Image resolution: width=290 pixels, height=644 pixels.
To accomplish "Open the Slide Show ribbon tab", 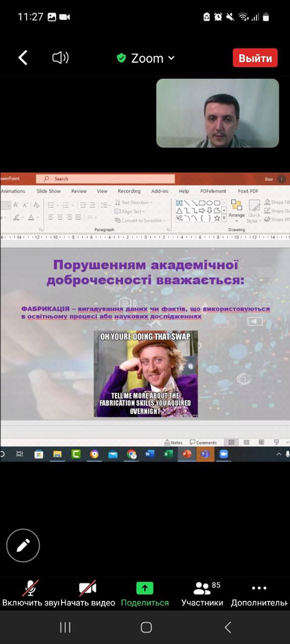I will tap(48, 191).
